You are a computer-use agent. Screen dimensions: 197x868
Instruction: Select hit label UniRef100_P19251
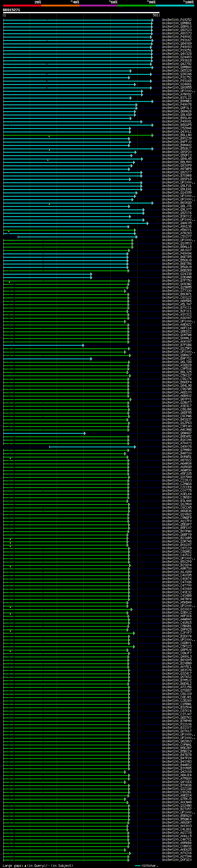point(177,50)
